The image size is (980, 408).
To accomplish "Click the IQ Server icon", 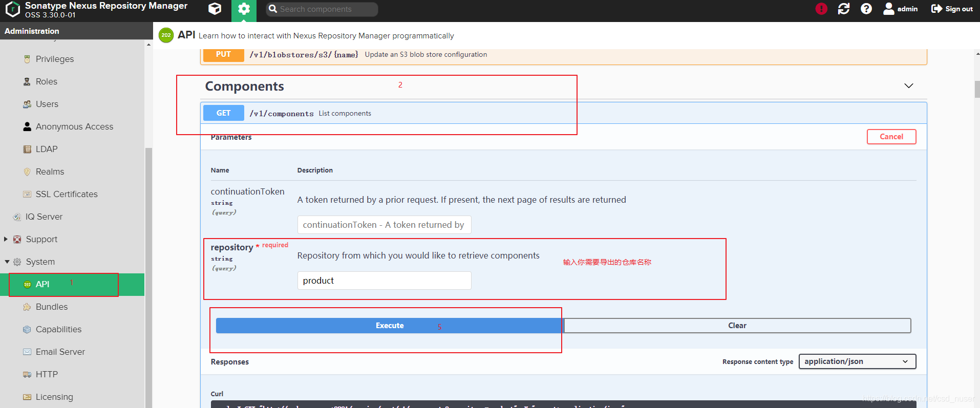I will pos(17,217).
